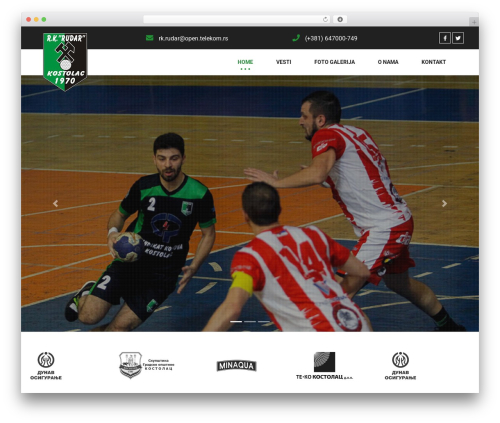
Task: Click the first Dunav Osiguranje sponsor logo
Action: 46,366
